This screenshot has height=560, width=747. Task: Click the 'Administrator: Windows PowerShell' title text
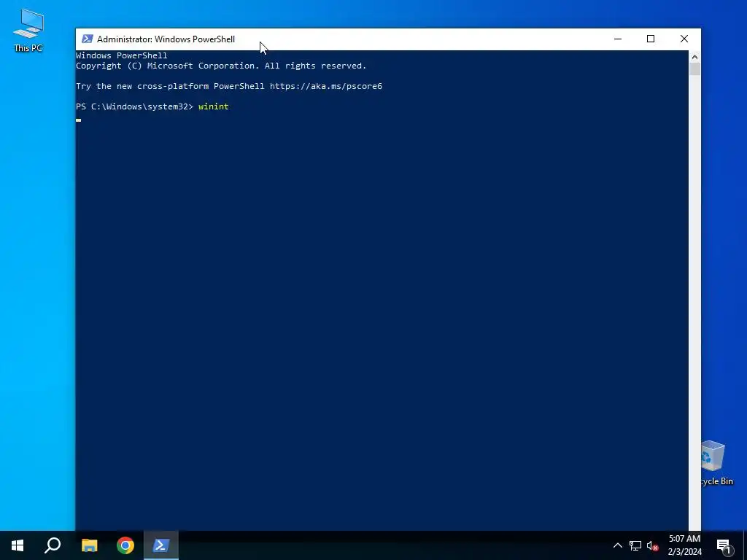point(166,39)
